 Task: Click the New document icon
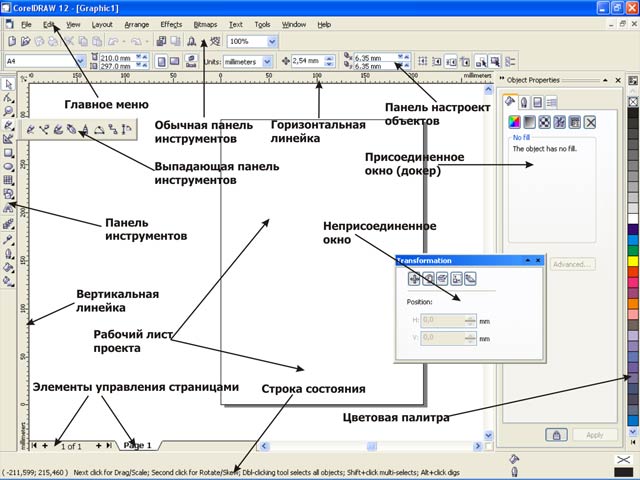(12, 41)
